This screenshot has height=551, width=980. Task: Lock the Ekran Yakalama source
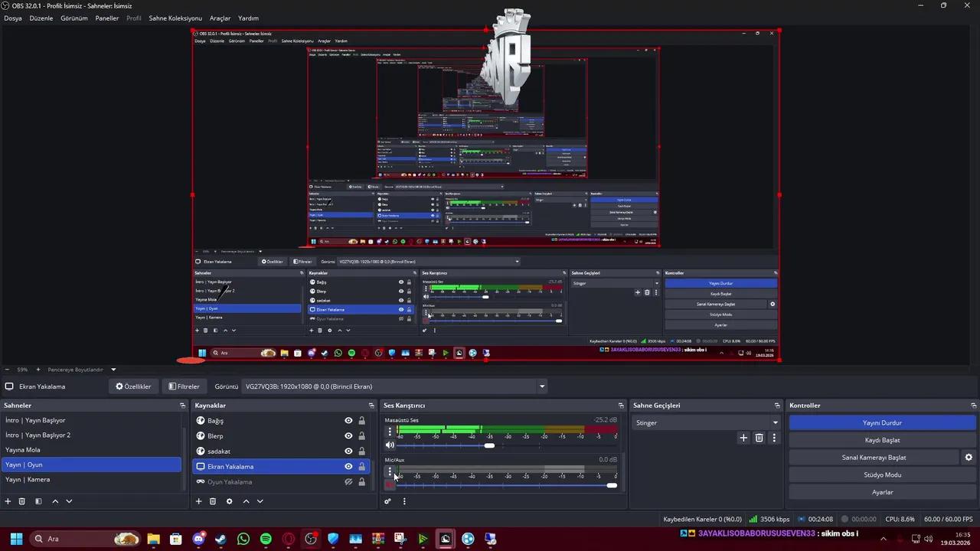[361, 466]
